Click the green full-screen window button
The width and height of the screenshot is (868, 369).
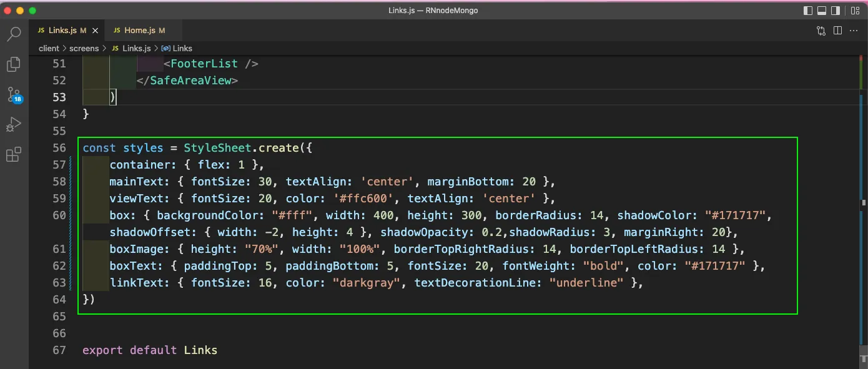click(x=32, y=11)
